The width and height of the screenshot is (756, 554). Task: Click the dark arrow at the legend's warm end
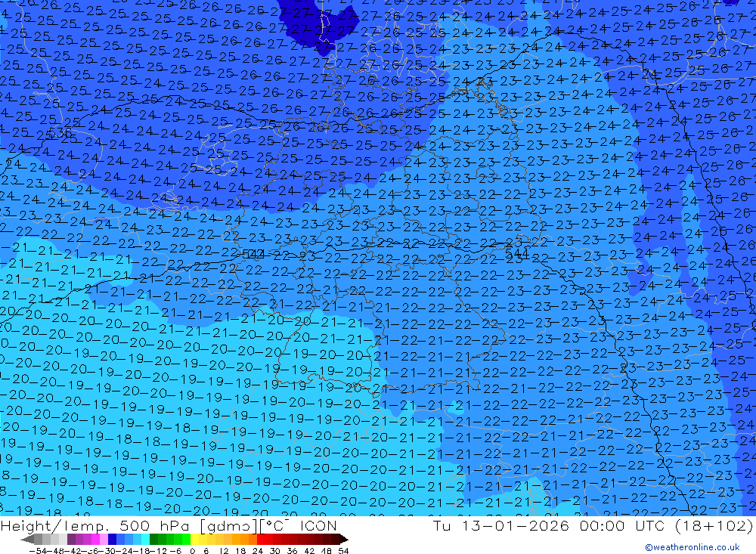pyautogui.click(x=343, y=539)
